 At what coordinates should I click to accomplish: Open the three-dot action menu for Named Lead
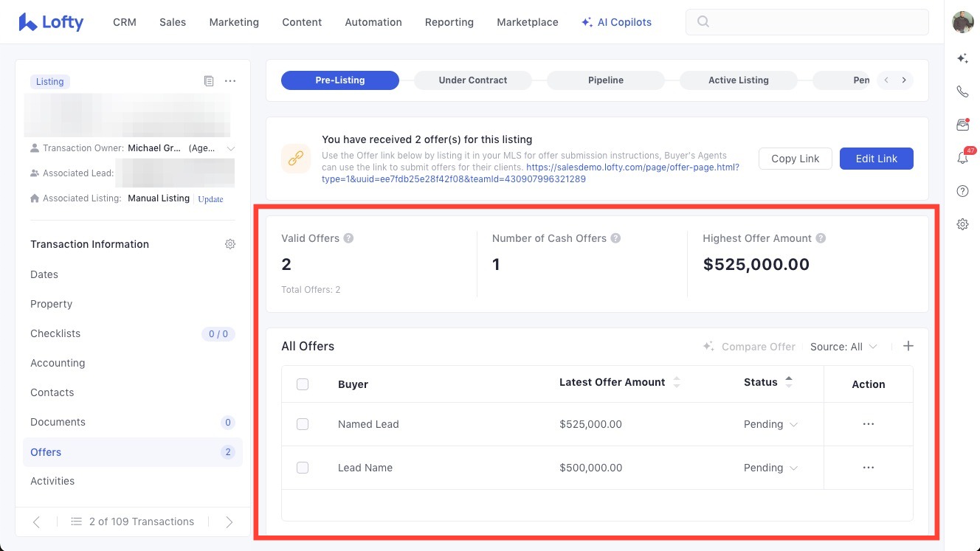pos(868,424)
